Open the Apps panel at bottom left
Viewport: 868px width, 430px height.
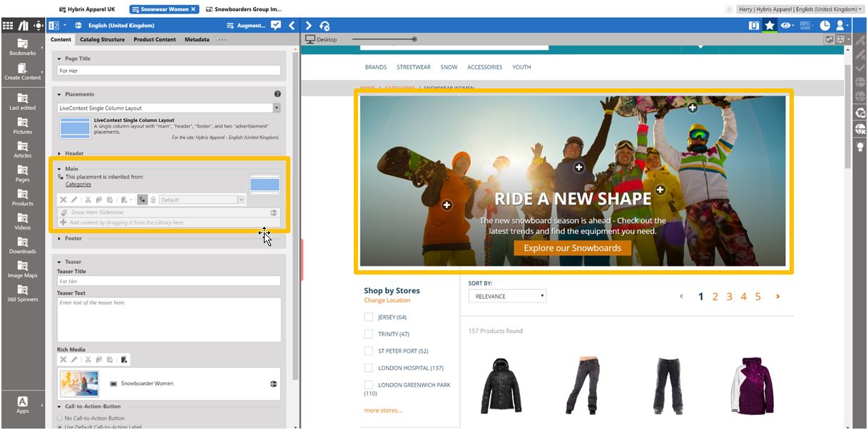point(22,406)
